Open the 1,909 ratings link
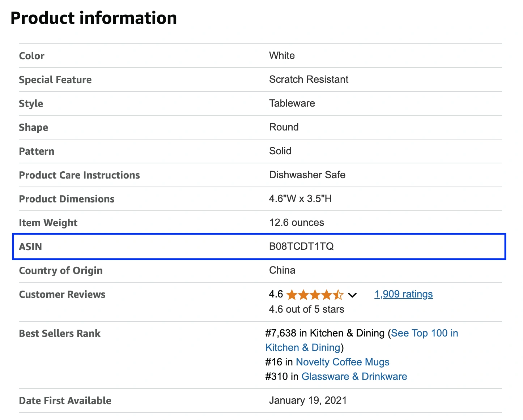523x420 pixels. (x=403, y=294)
